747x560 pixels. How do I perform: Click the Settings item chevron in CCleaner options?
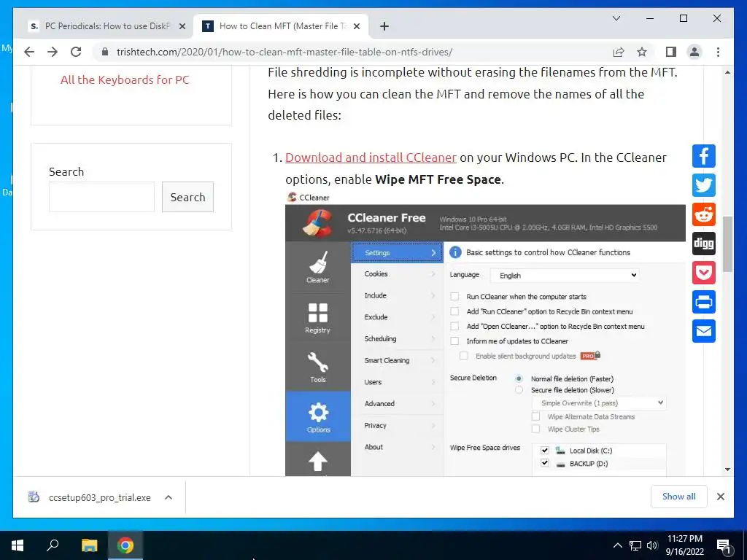(433, 253)
